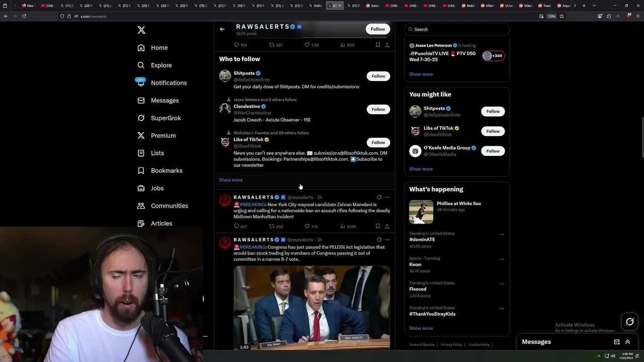The width and height of the screenshot is (644, 362).
Task: Share the Zohran Mamdani post
Action: pos(387,226)
